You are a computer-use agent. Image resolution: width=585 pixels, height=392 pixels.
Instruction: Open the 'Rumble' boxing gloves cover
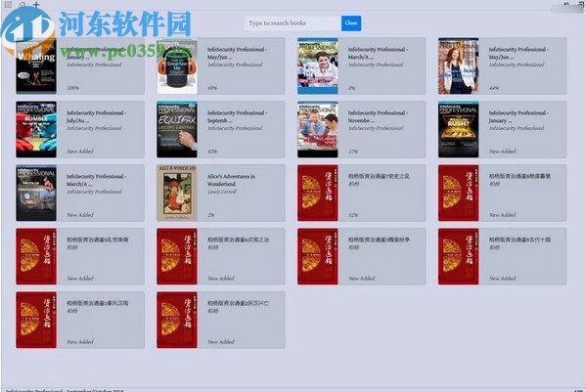point(36,129)
